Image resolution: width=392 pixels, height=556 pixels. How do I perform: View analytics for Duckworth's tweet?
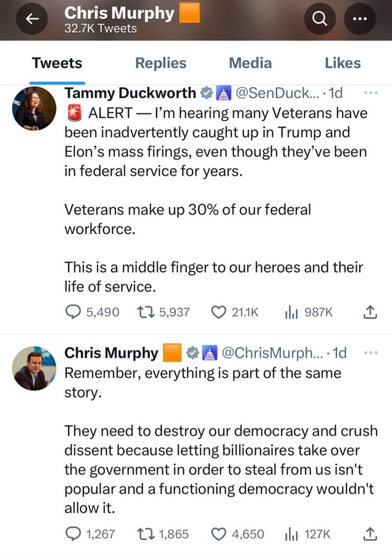[x=290, y=312]
